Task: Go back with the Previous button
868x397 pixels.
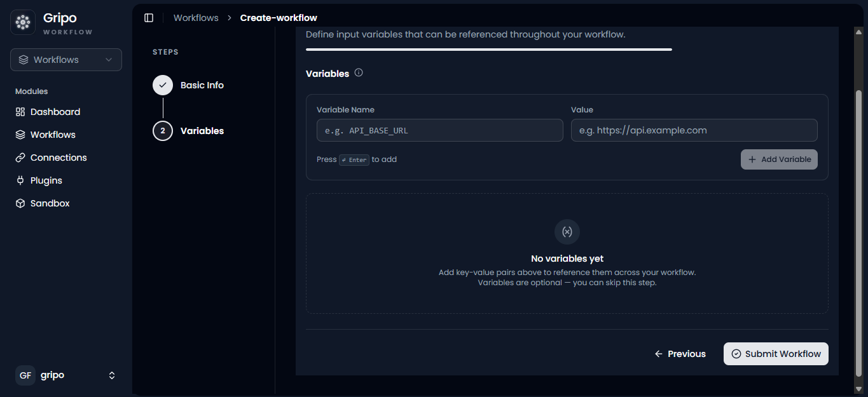Action: (x=680, y=354)
